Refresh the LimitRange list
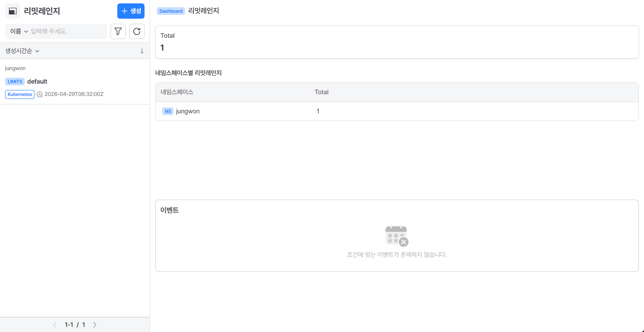The width and height of the screenshot is (644, 332). 137,31
